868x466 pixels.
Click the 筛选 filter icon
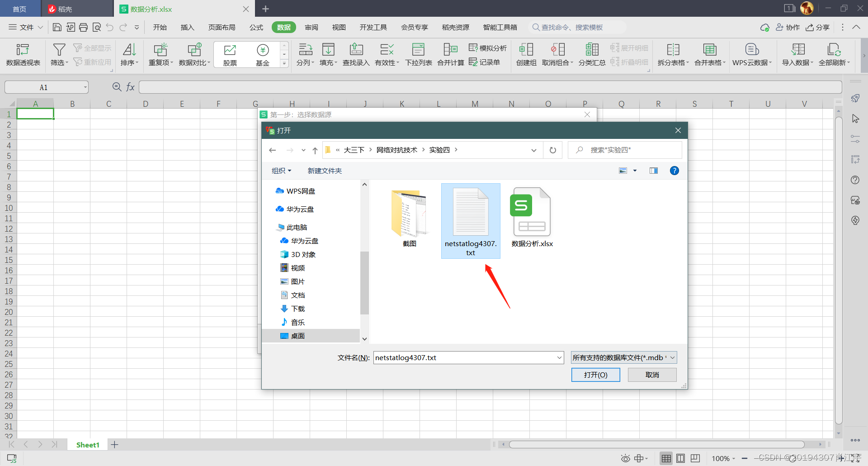pyautogui.click(x=59, y=50)
